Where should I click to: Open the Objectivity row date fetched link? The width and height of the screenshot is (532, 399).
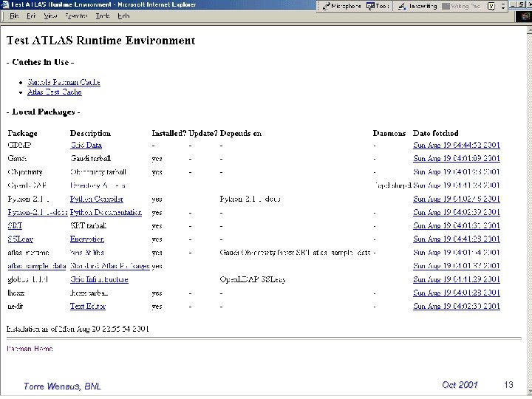[457, 172]
